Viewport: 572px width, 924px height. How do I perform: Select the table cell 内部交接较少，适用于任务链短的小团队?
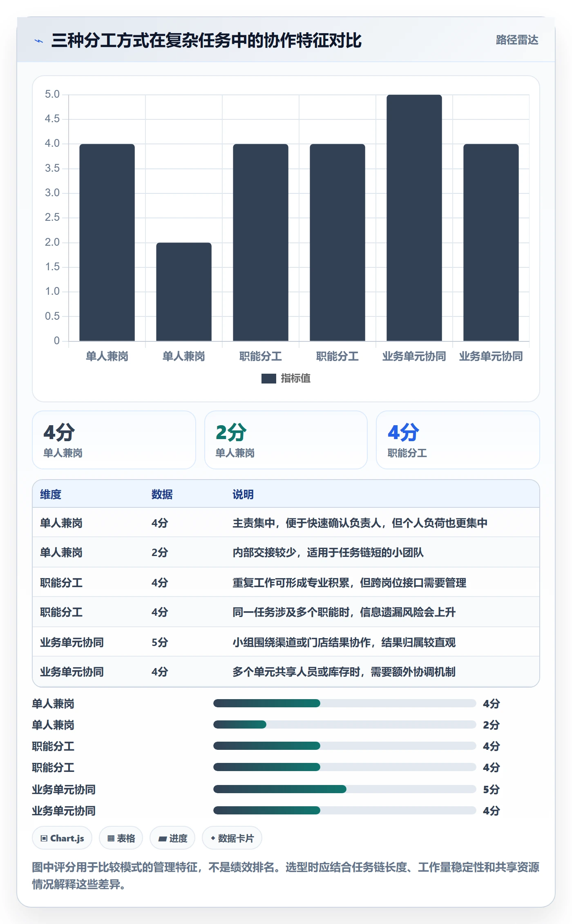click(x=328, y=552)
